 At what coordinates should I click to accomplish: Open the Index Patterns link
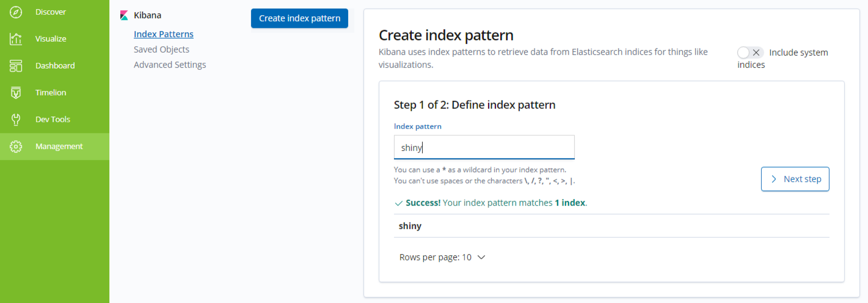pyautogui.click(x=163, y=34)
